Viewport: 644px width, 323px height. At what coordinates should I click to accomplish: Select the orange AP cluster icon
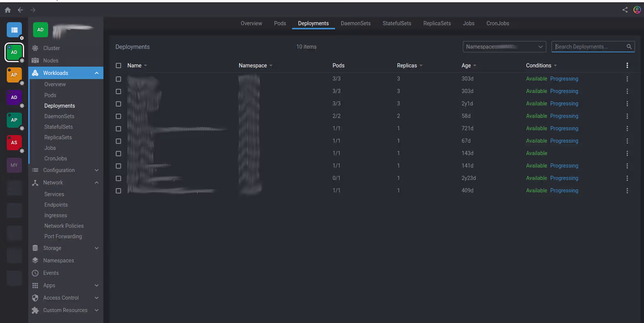click(14, 75)
